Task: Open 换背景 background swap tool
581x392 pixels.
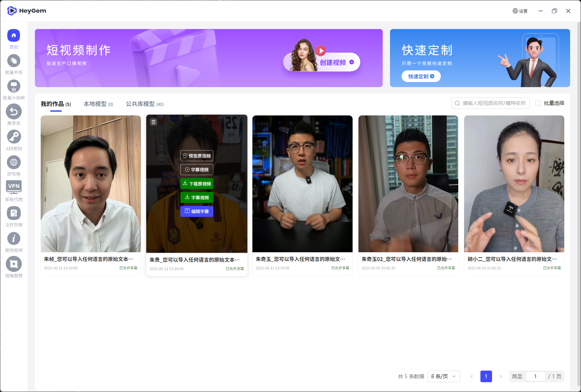Action: tap(13, 111)
